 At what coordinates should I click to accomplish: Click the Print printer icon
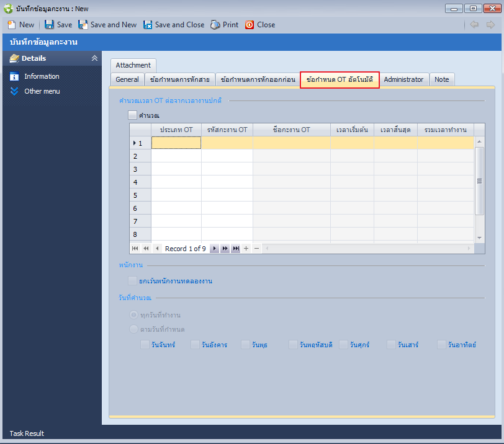pos(215,25)
